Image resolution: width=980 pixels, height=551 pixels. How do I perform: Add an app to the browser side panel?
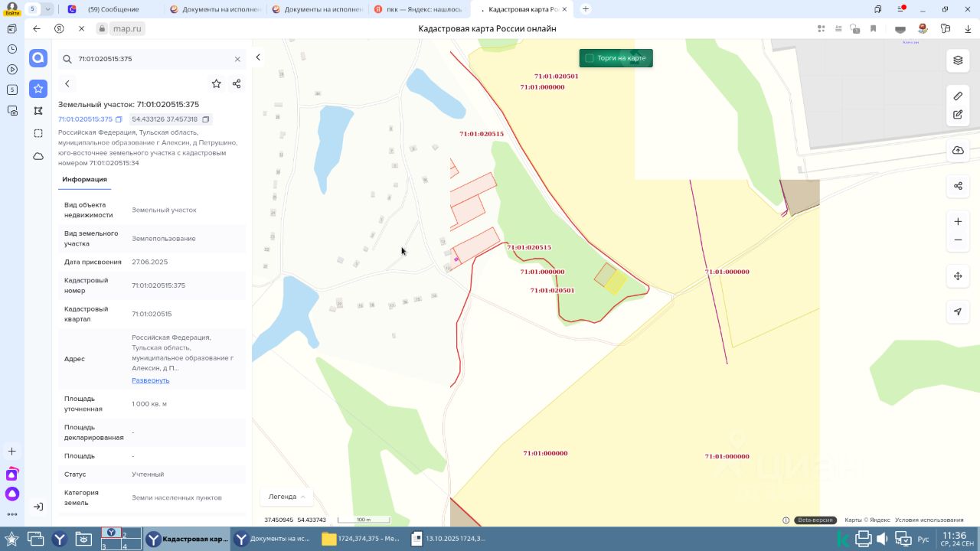click(x=12, y=452)
